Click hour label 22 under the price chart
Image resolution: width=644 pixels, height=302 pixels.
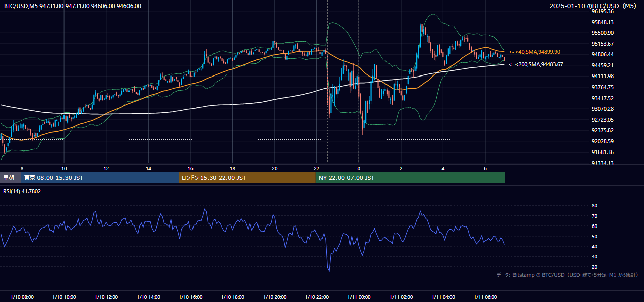pos(316,168)
